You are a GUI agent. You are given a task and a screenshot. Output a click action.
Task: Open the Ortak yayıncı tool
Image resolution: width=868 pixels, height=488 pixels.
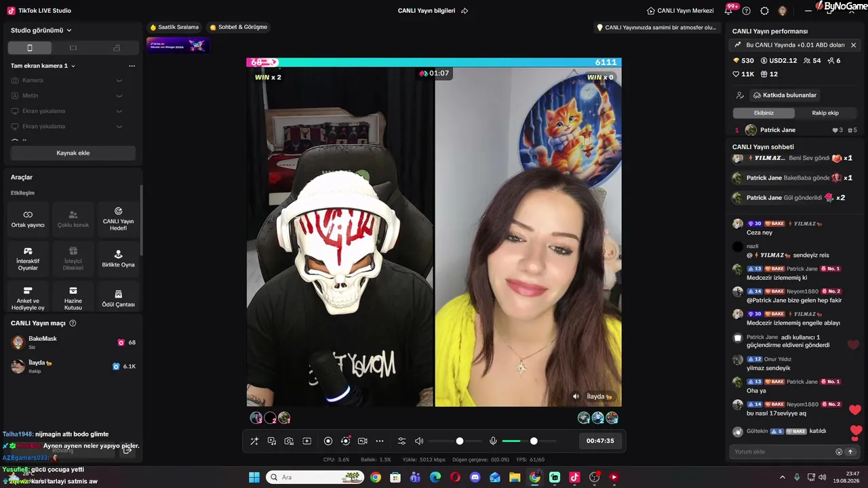28,219
